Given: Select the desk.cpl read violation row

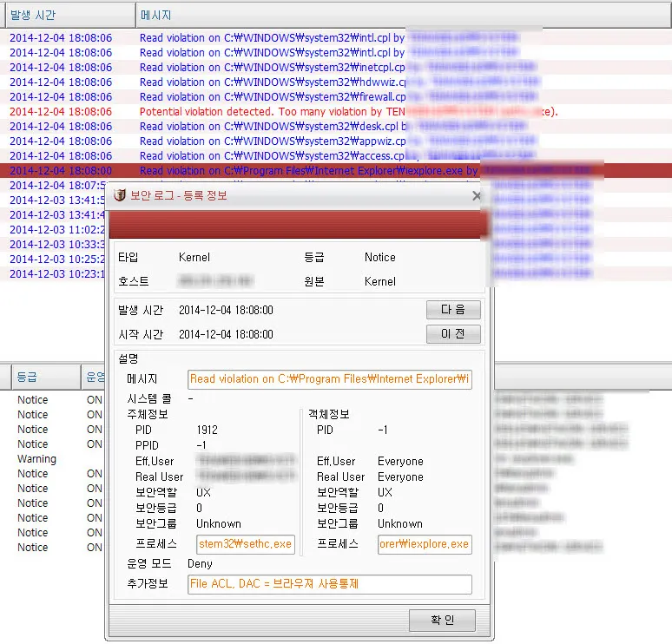Looking at the screenshot, I should [260, 127].
